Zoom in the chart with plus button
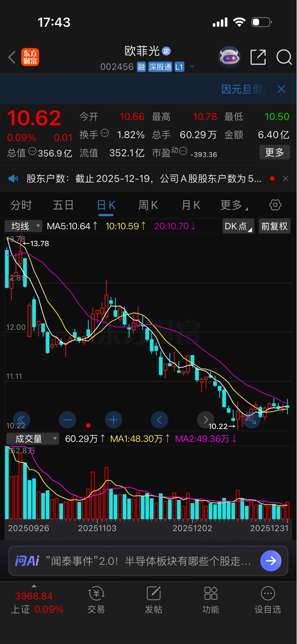The image size is (297, 644). (x=114, y=420)
